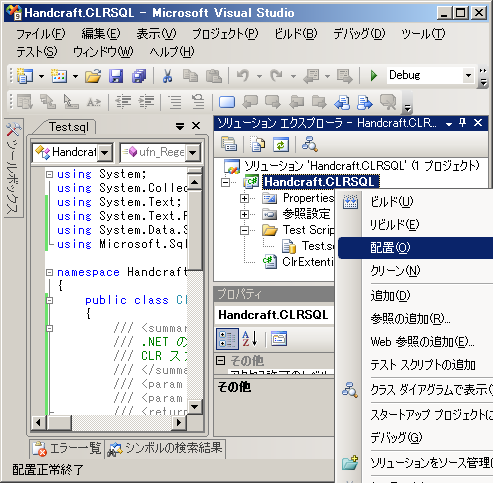Viewport: 493px width, 483px height.
Task: Choose クリーン(N) from the context menu
Action: (415, 271)
